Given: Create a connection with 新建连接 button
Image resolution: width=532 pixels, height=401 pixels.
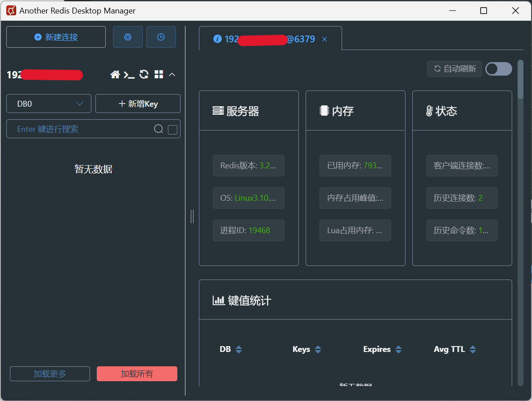Looking at the screenshot, I should (56, 36).
